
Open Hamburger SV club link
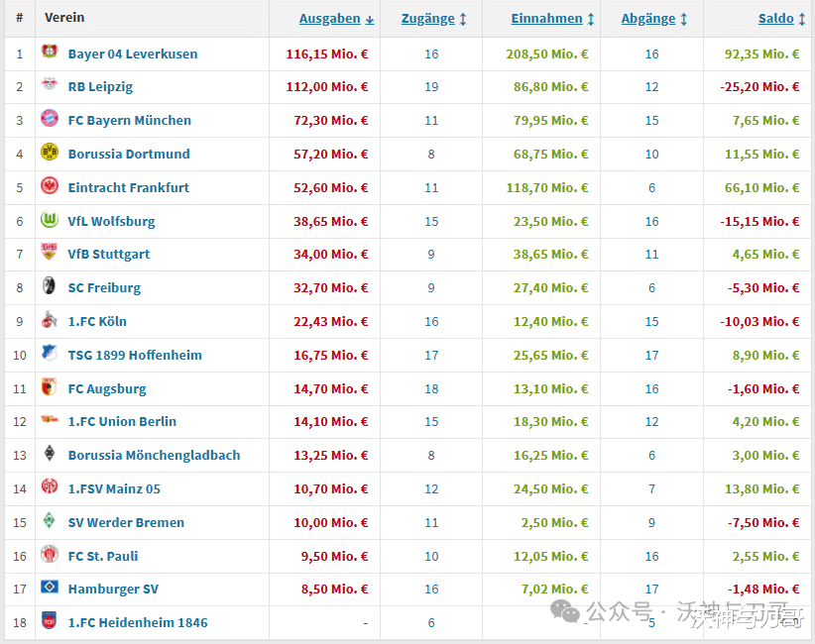tap(113, 590)
